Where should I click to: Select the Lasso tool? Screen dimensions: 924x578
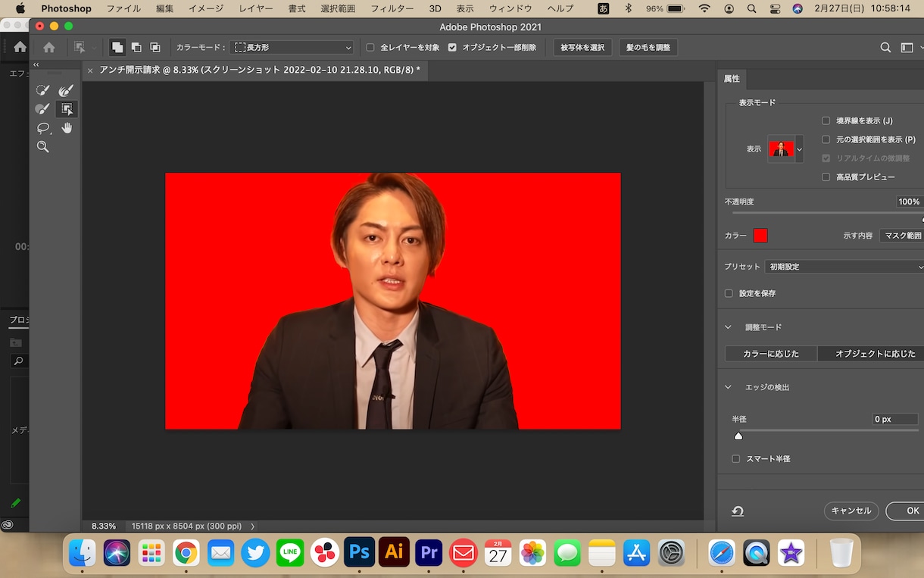(x=43, y=128)
